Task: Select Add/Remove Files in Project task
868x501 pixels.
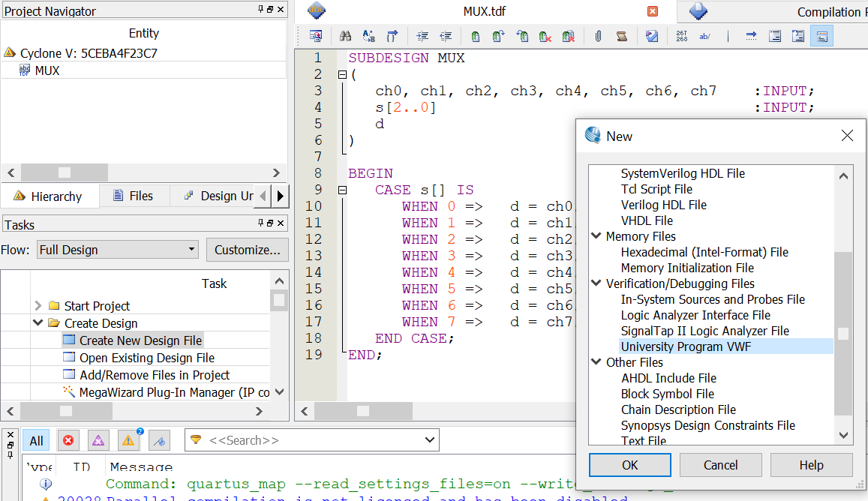Action: click(147, 375)
